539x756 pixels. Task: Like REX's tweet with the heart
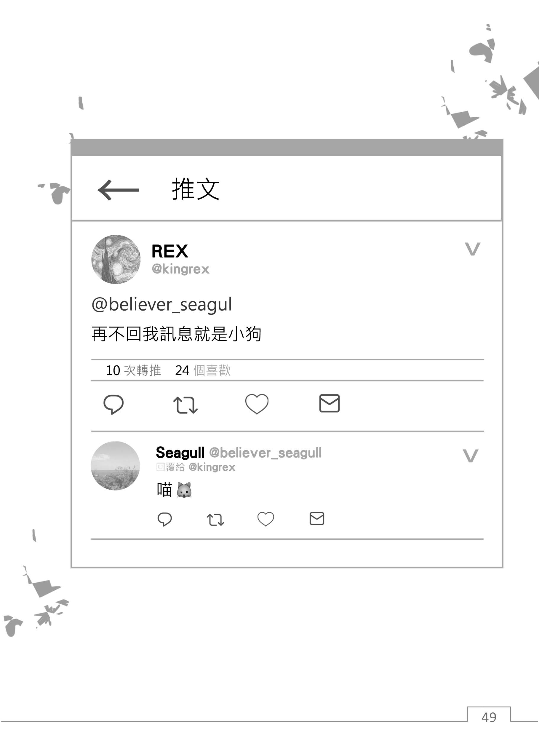tap(257, 404)
